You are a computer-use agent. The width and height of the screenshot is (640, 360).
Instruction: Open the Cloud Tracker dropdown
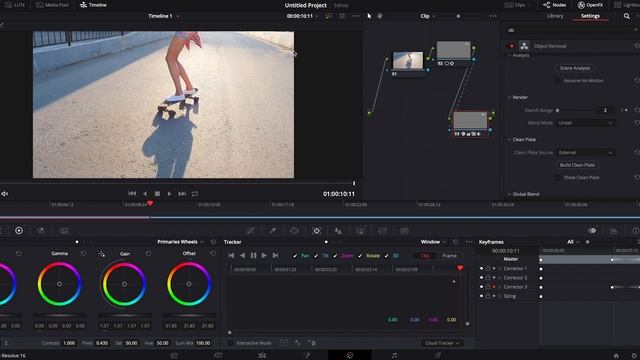click(442, 343)
